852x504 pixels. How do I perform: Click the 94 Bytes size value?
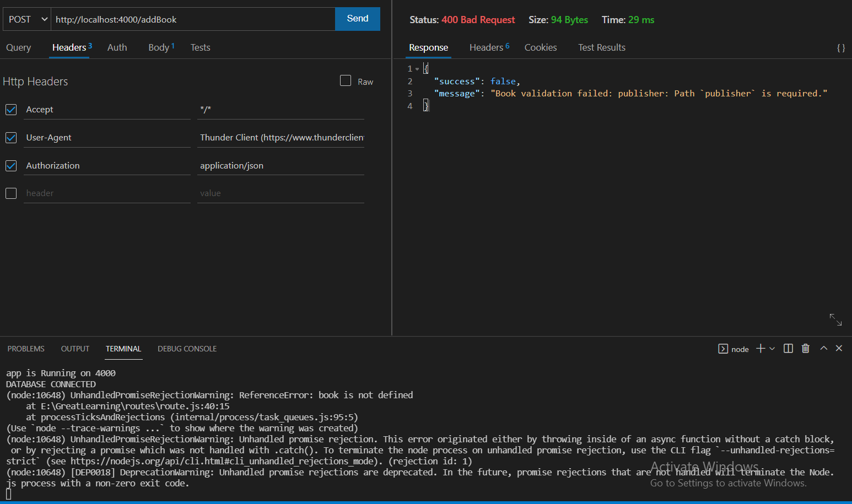coord(569,20)
